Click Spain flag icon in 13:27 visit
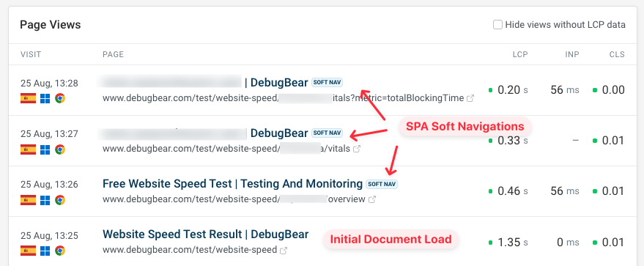The width and height of the screenshot is (644, 266). point(28,149)
